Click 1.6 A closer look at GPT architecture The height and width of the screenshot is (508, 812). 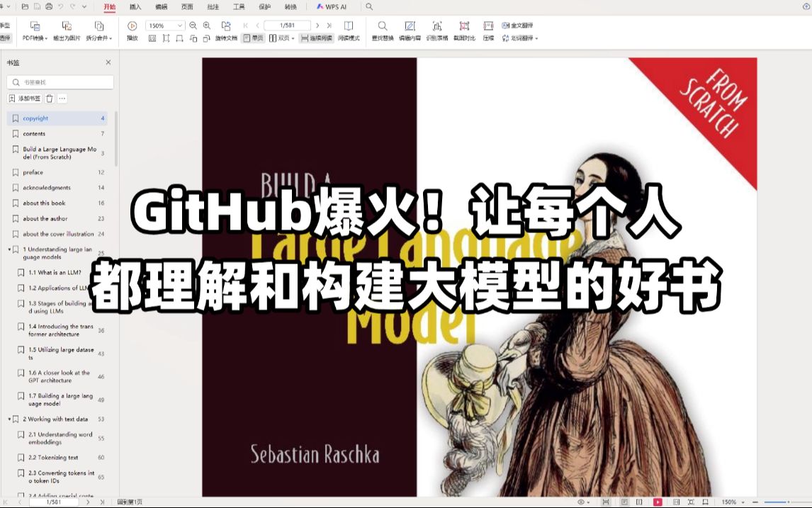click(60, 376)
